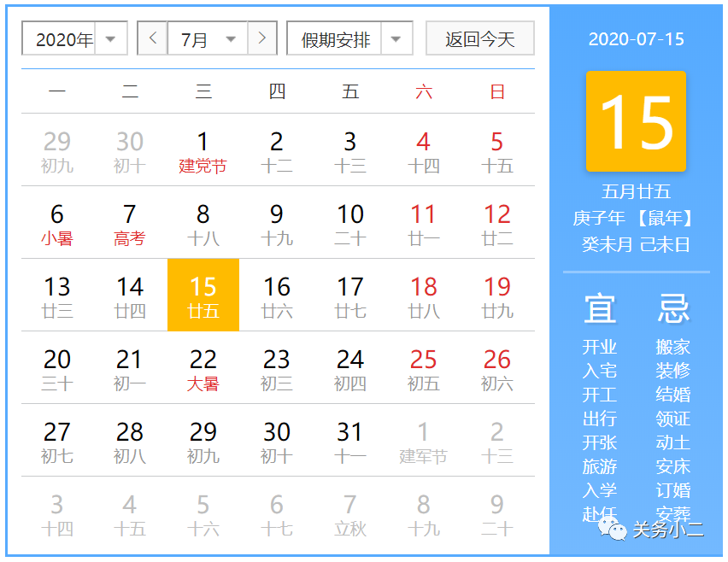This screenshot has height=562, width=728.
Task: Select July 24 初四
Action: pyautogui.click(x=350, y=368)
